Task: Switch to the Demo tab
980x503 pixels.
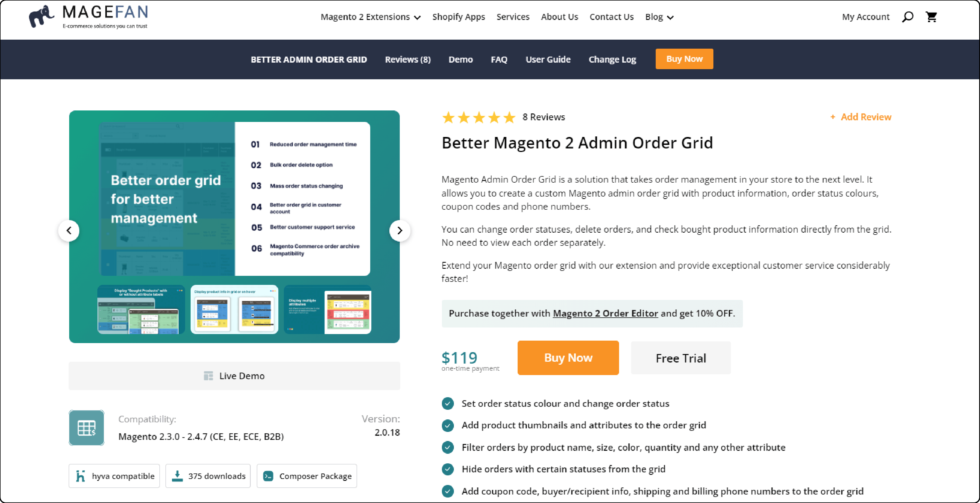Action: point(460,60)
